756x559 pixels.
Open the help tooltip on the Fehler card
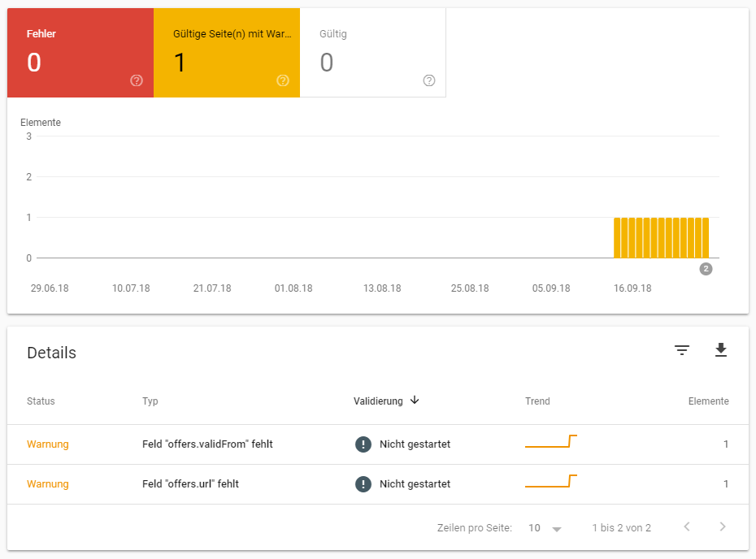pos(136,80)
